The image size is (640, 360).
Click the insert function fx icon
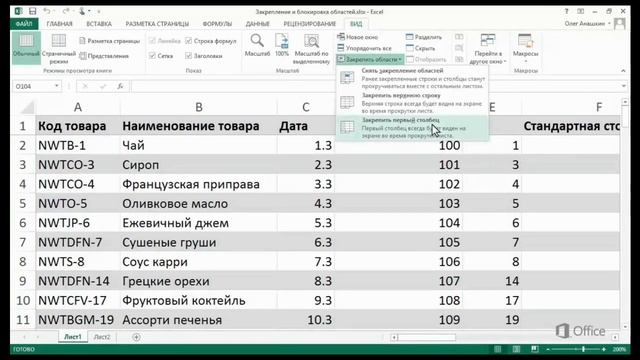pyautogui.click(x=120, y=86)
